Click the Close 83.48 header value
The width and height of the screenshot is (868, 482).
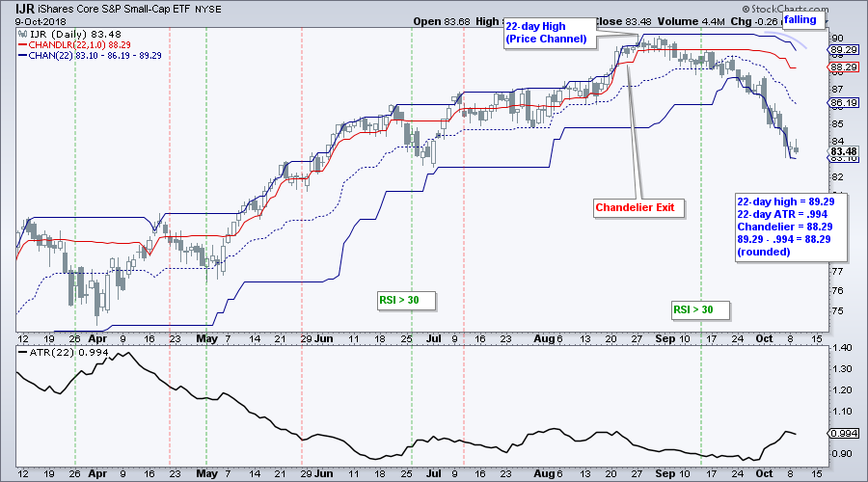(623, 21)
